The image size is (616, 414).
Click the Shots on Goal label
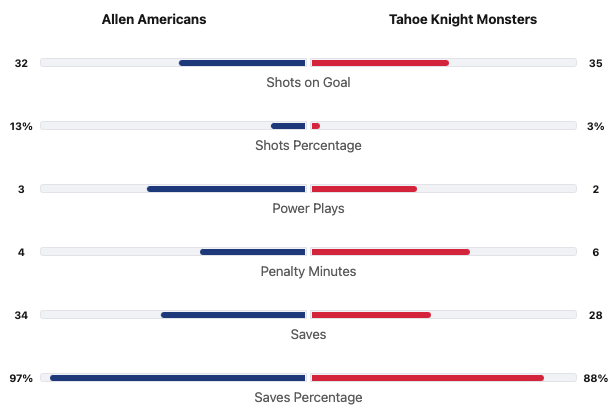click(x=308, y=82)
